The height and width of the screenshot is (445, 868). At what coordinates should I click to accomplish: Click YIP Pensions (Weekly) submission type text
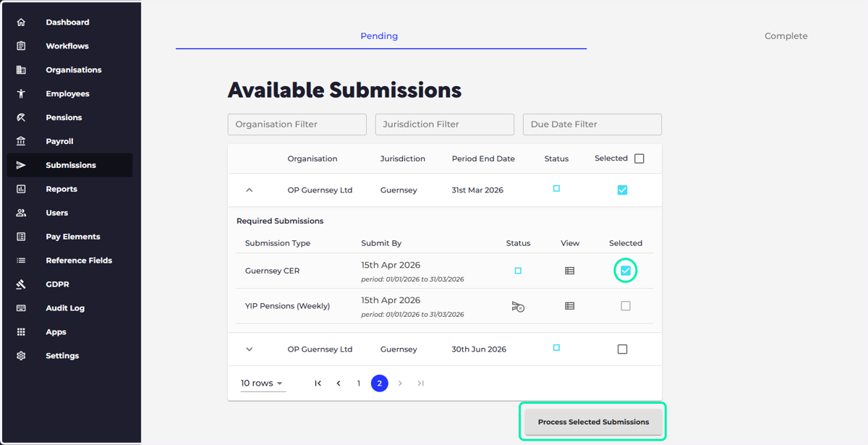tap(288, 306)
